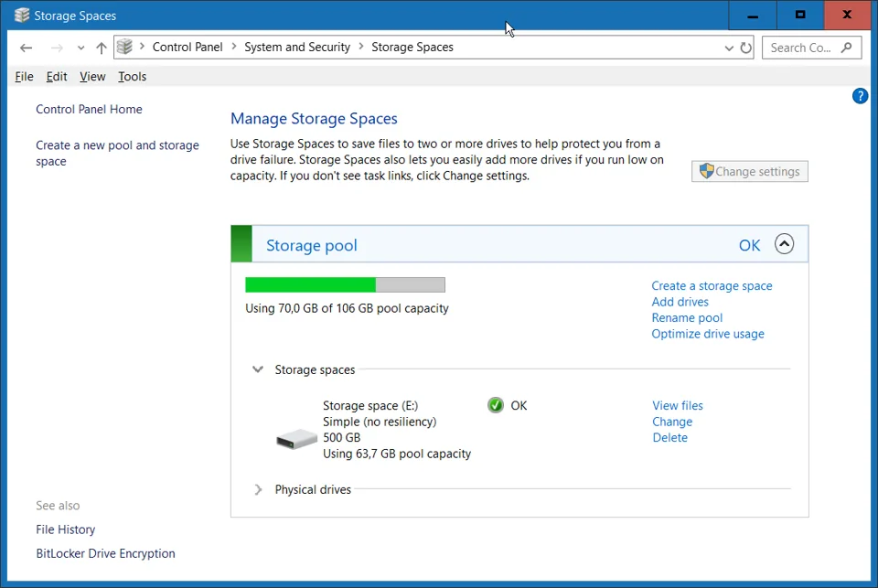Open recent locations dropdown arrow
The width and height of the screenshot is (878, 588).
[81, 48]
